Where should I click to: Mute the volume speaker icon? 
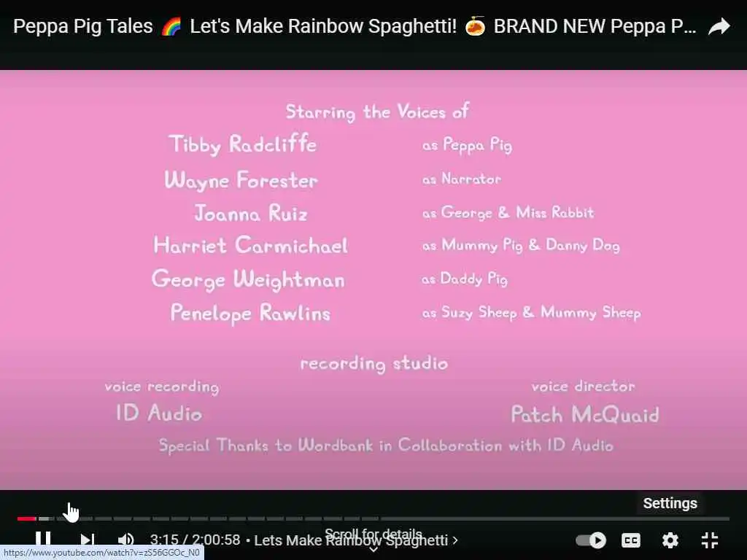[125, 540]
